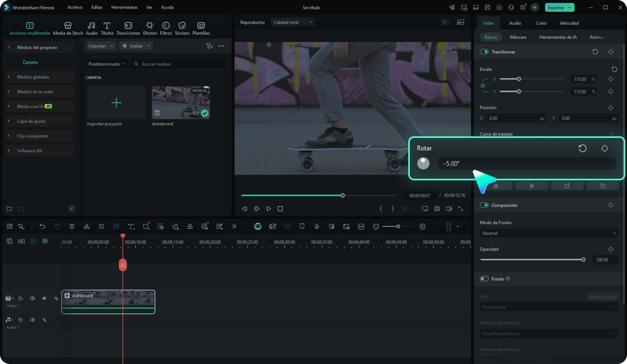
Task: Reset the Transformar settings
Action: [595, 52]
